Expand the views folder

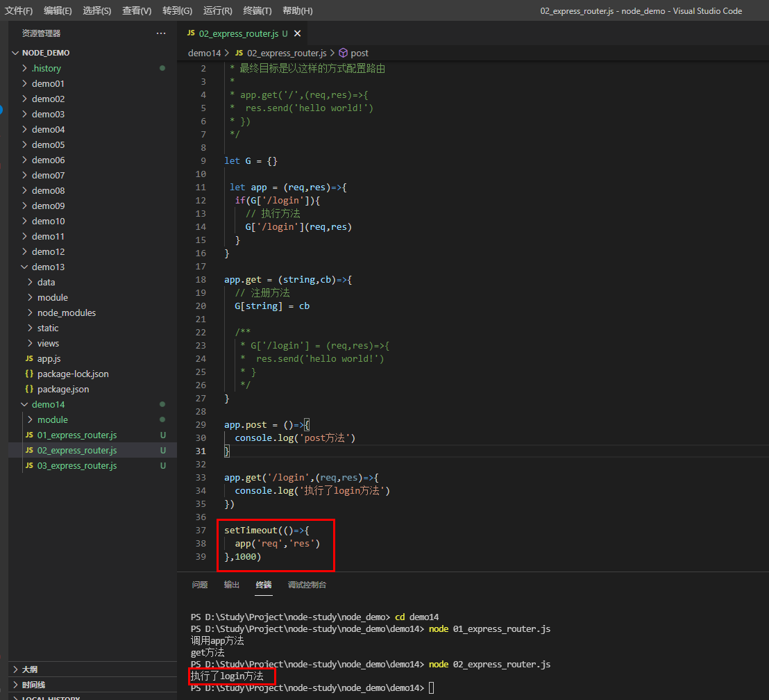tap(93, 343)
